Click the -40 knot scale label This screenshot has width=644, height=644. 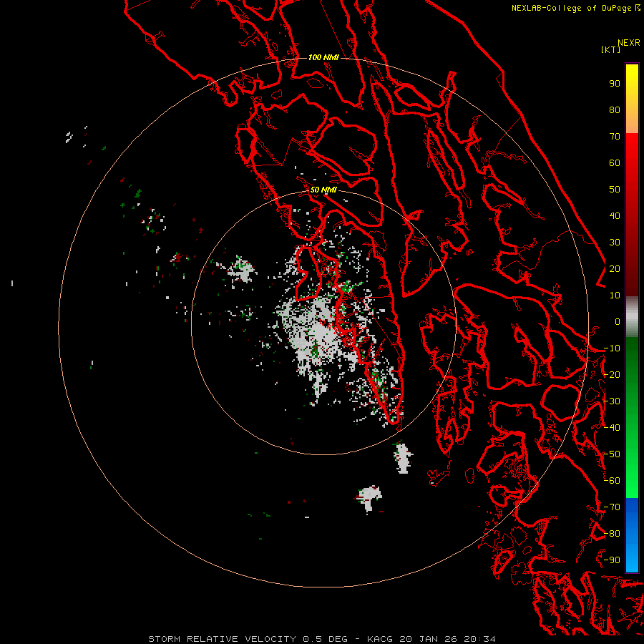click(612, 428)
